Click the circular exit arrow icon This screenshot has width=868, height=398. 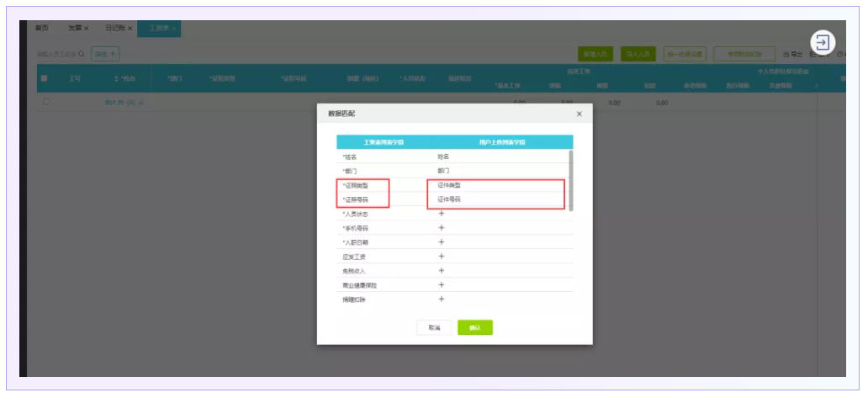coord(823,43)
